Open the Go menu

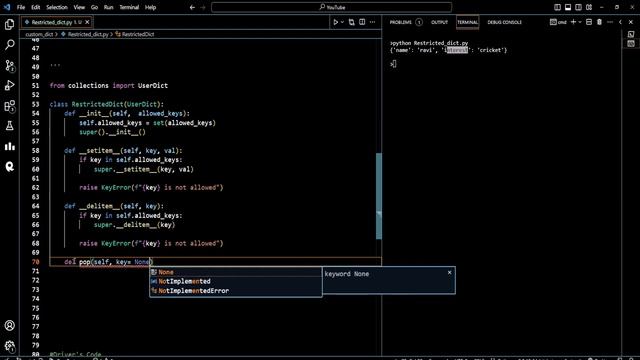tap(94, 7)
